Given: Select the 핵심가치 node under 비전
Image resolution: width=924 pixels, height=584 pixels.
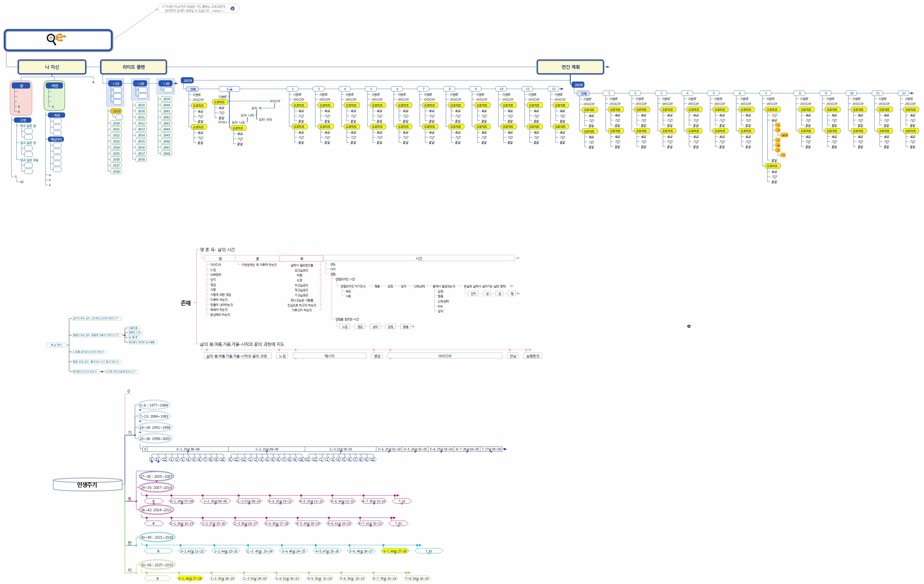Looking at the screenshot, I should [x=56, y=139].
